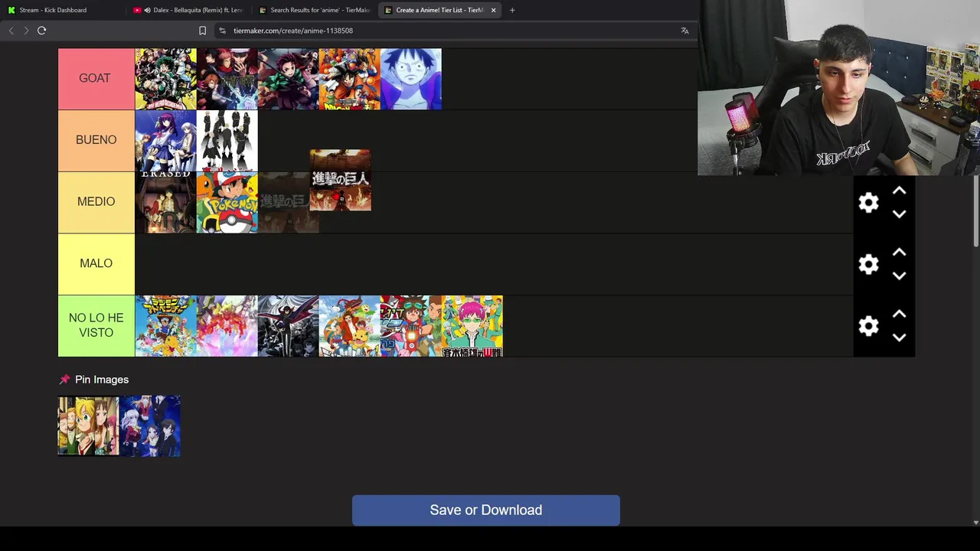Go forward in browser history
Screen dimensions: 980x551
26,31
